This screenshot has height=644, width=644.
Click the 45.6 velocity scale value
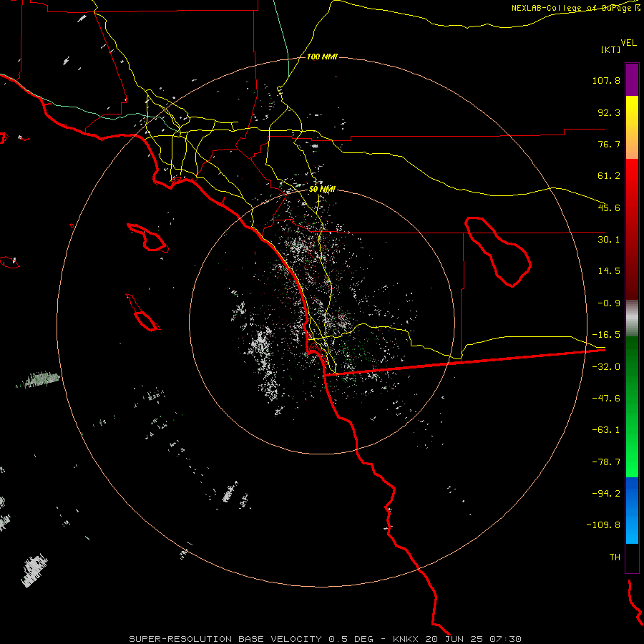click(x=609, y=208)
